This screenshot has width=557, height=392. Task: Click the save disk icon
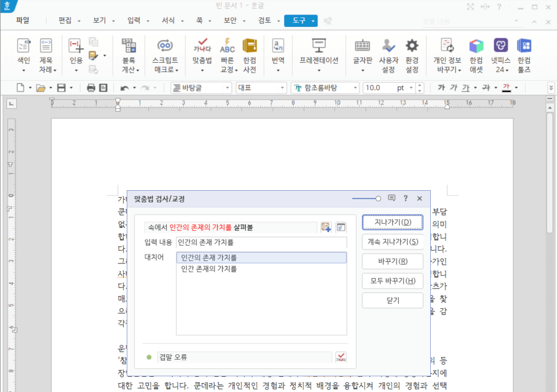[62, 87]
